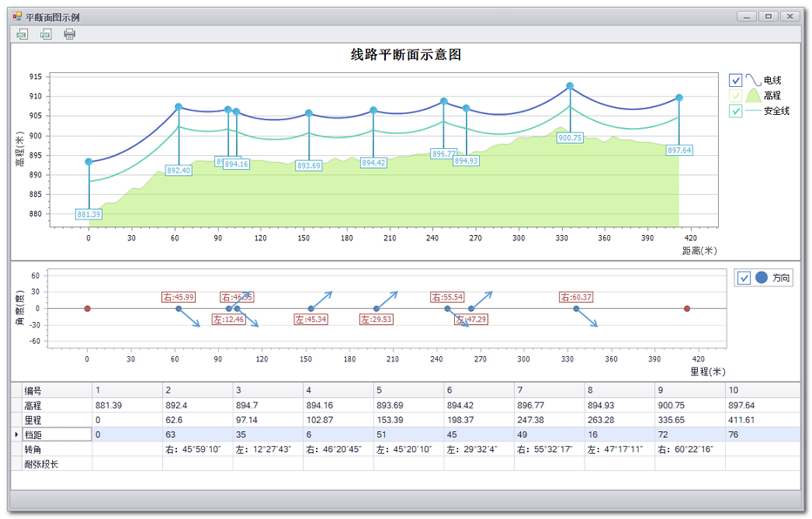Click the 右:60.37 angle label
This screenshot has width=812, height=519.
point(576,297)
